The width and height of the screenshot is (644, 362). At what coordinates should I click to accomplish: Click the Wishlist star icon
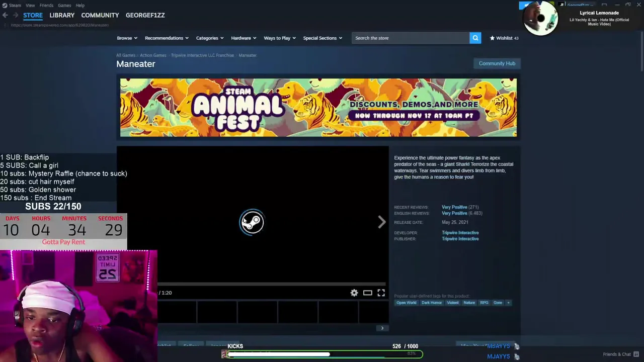point(492,38)
